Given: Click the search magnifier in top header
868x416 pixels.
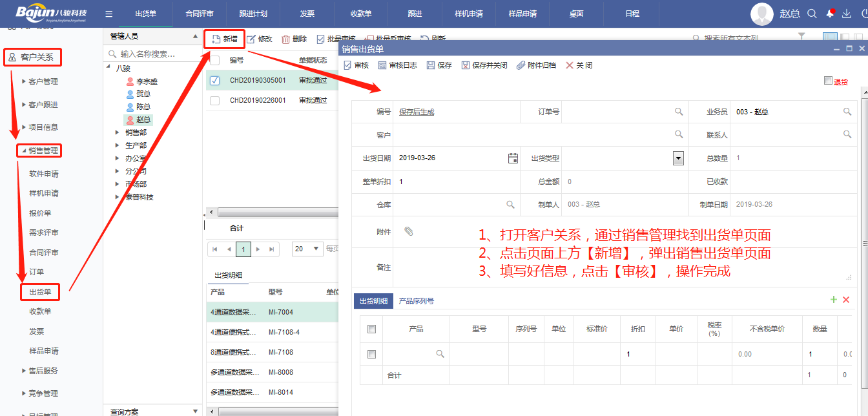Looking at the screenshot, I should (x=812, y=14).
